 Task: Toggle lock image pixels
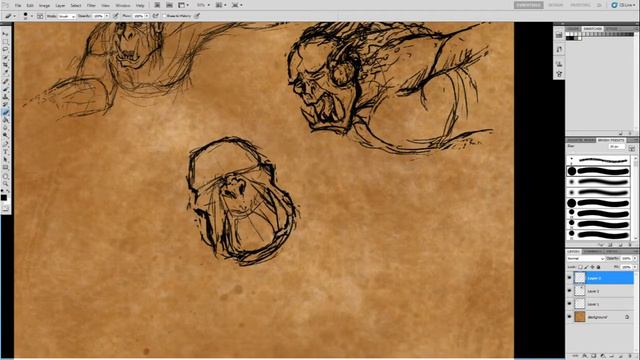point(586,267)
